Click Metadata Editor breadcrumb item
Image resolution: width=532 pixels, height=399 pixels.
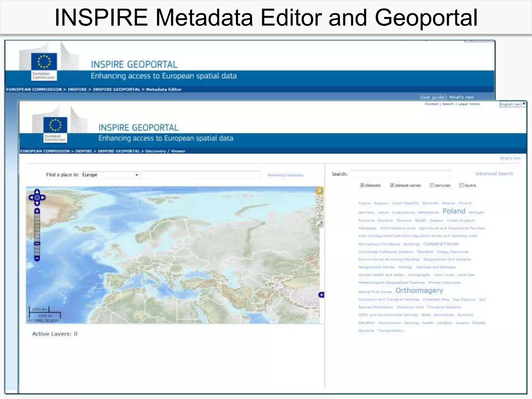click(x=164, y=89)
